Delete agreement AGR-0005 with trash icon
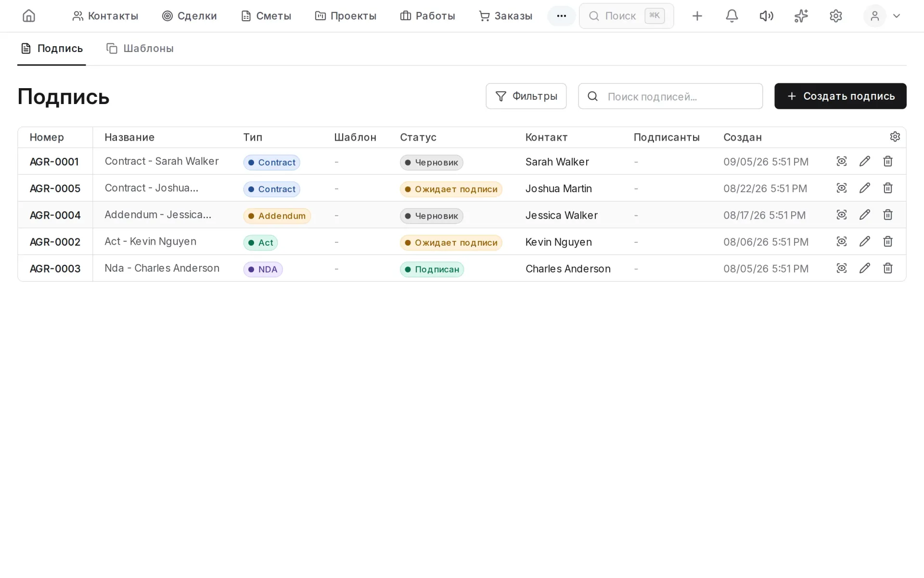This screenshot has height=578, width=924. click(887, 188)
